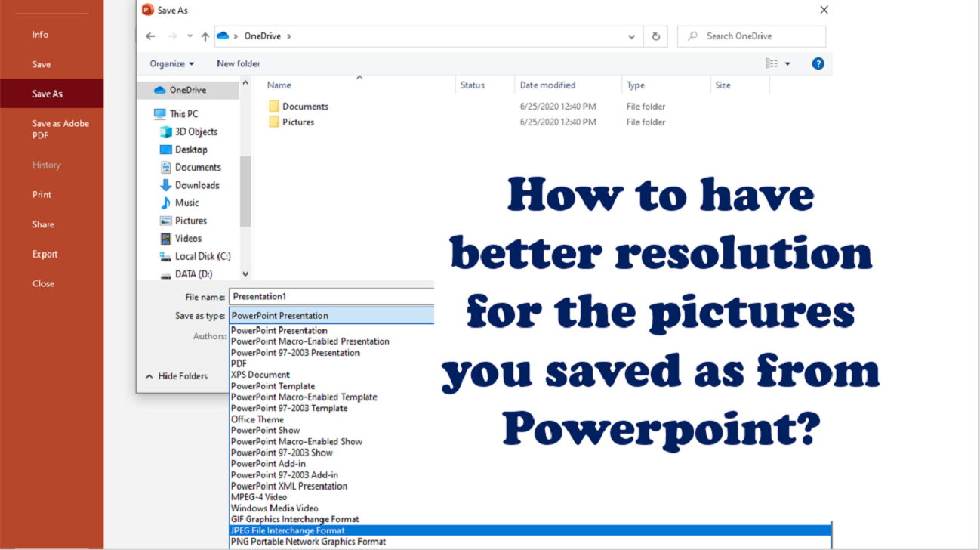
Task: Select the PDF save type option
Action: click(239, 363)
